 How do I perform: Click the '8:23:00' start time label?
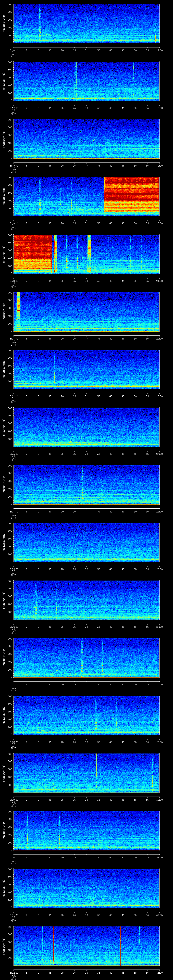tap(14, 454)
